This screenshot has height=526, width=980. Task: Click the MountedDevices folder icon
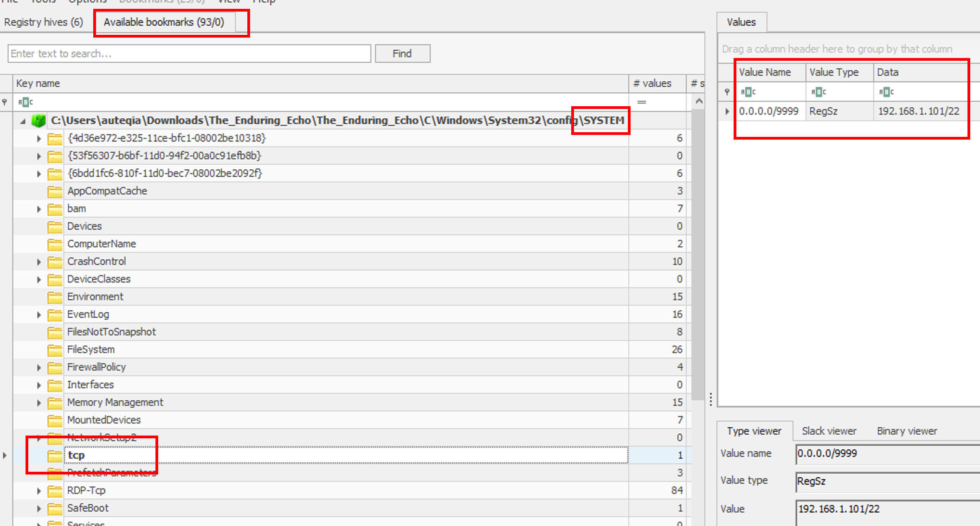55,420
